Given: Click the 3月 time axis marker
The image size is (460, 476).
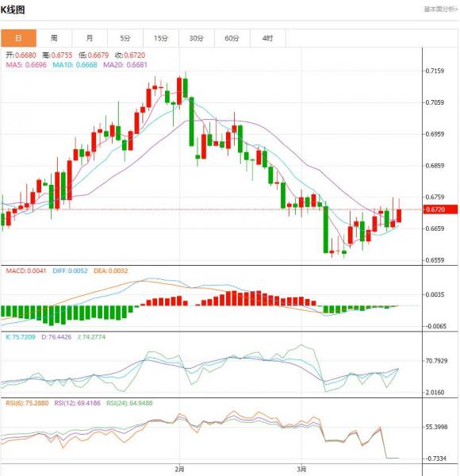Looking at the screenshot, I should coord(301,469).
